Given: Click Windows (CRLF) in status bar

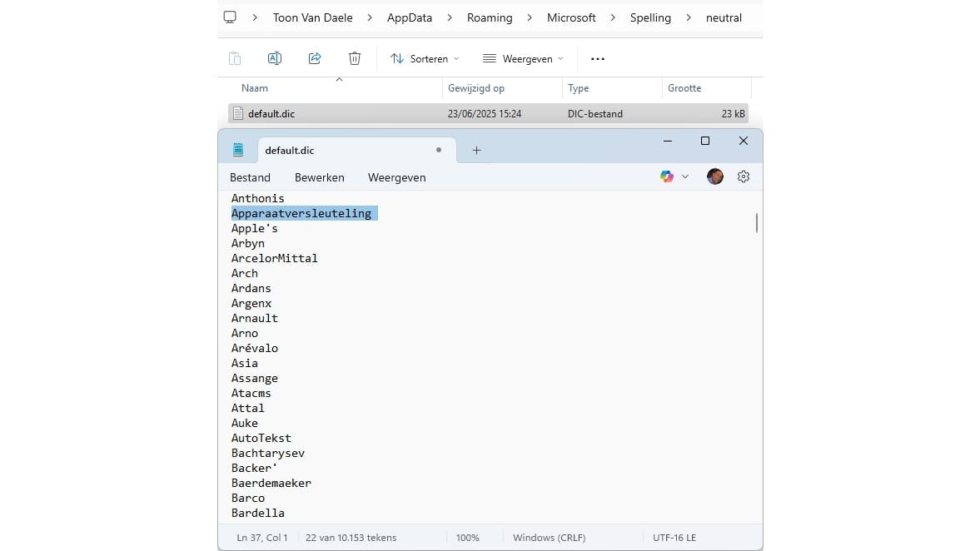Looking at the screenshot, I should (x=549, y=538).
